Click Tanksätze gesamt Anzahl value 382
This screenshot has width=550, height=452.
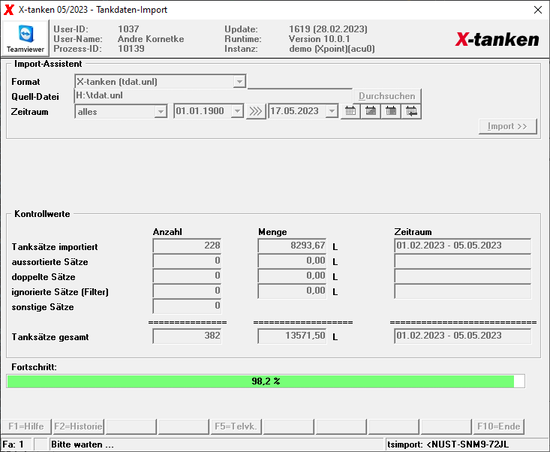pos(187,336)
